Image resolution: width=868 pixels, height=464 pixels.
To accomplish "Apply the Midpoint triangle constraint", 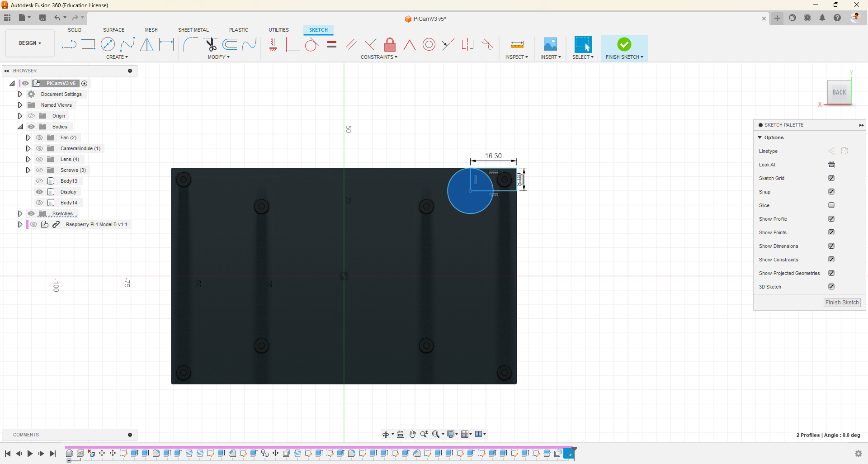I will click(409, 45).
